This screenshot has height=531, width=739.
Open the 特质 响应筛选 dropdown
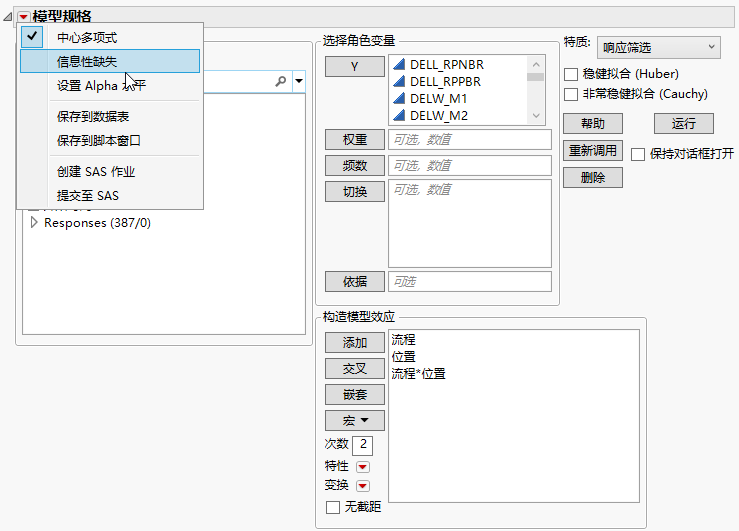[658, 48]
